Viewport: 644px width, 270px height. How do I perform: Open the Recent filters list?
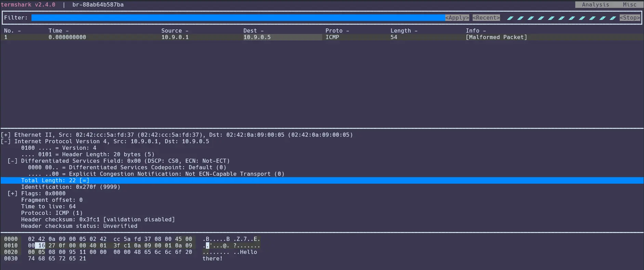coord(486,18)
